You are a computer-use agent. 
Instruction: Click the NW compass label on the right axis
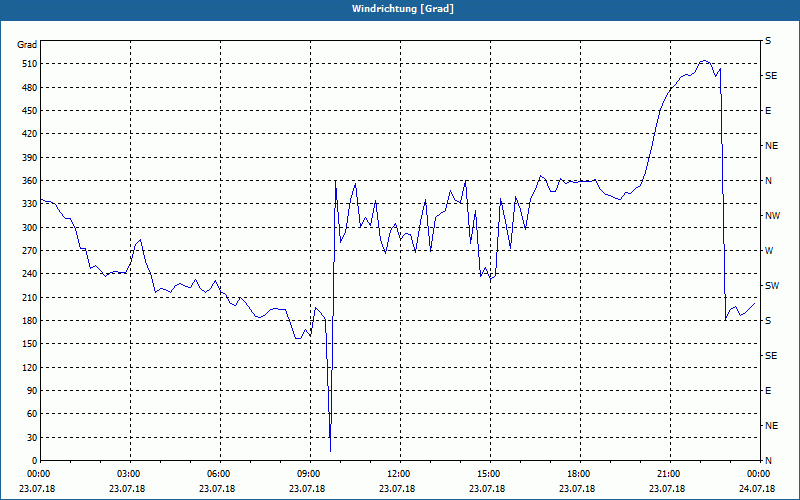[x=772, y=216]
